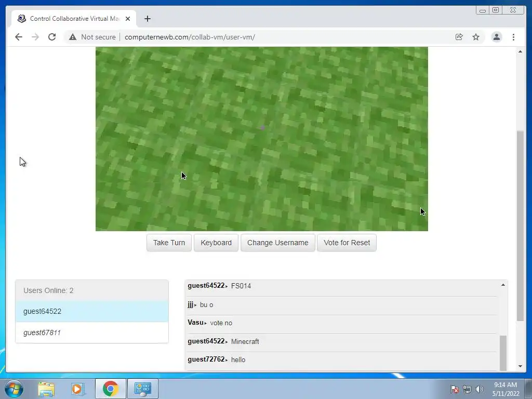Close the Control Collaborative Virtual Machine tab
This screenshot has height=399, width=532.
128,19
